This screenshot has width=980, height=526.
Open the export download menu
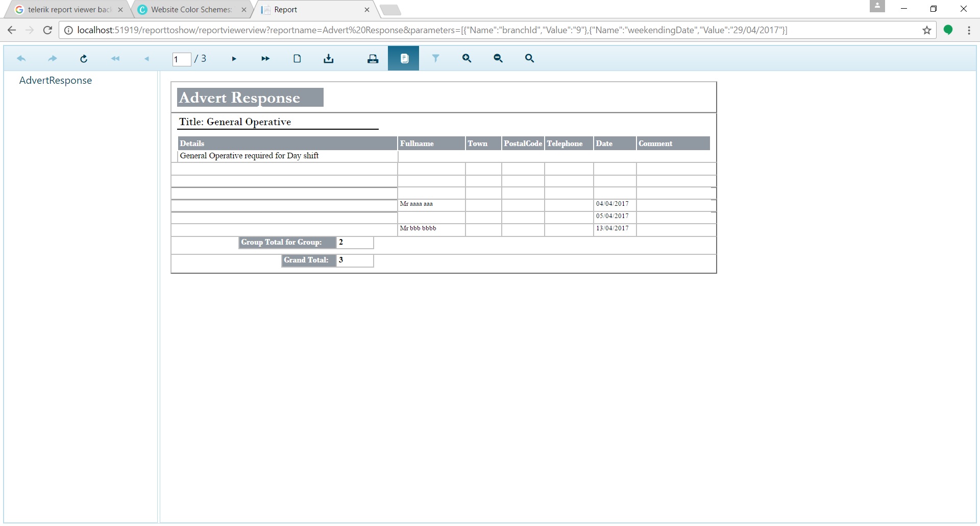pos(329,59)
